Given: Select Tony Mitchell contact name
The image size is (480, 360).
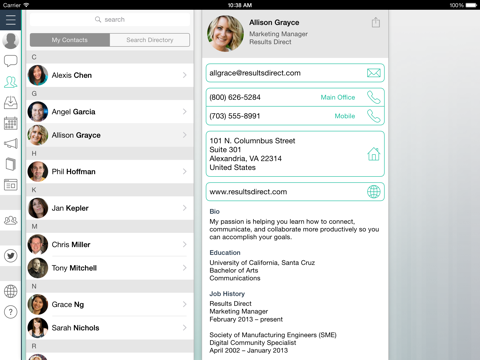Looking at the screenshot, I should click(74, 268).
